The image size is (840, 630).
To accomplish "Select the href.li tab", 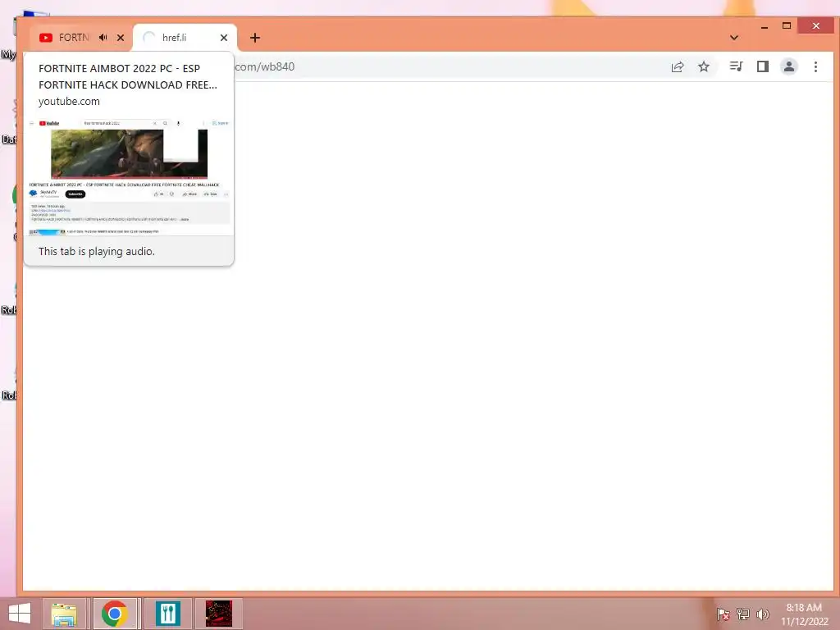I will (174, 38).
